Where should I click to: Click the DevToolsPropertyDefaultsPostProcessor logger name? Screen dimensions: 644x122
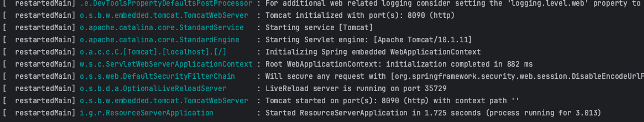[166, 4]
